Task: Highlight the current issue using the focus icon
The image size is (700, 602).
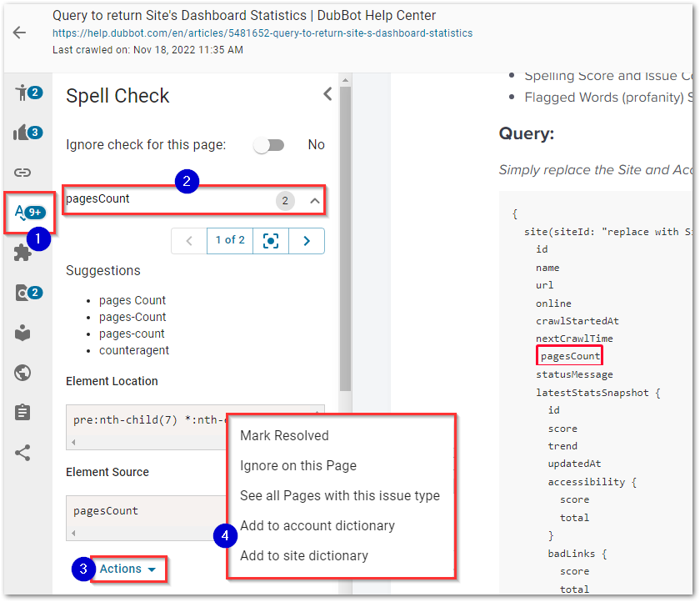Action: pos(271,240)
